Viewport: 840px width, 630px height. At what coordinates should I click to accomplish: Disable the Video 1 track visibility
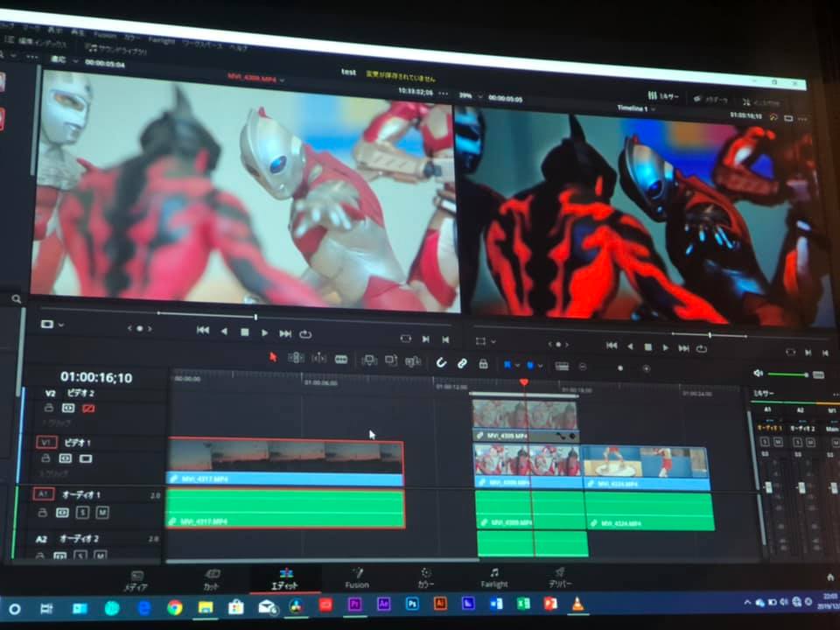tap(86, 458)
